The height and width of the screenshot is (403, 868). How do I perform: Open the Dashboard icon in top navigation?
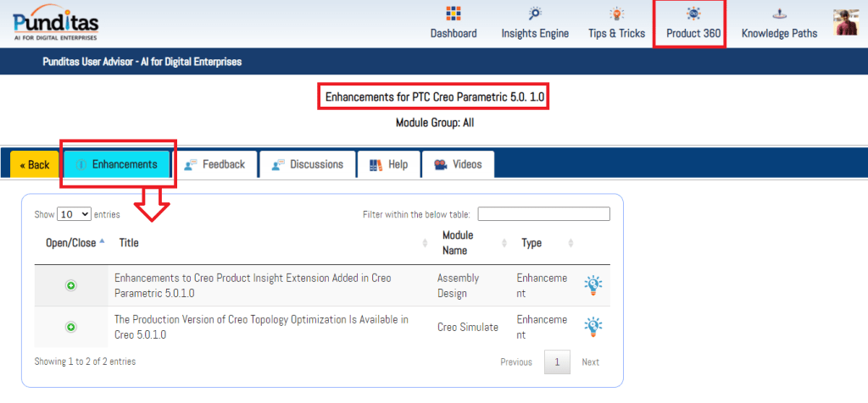(453, 14)
